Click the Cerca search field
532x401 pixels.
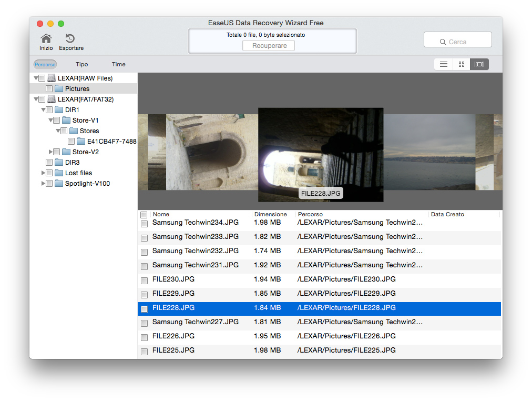[457, 39]
